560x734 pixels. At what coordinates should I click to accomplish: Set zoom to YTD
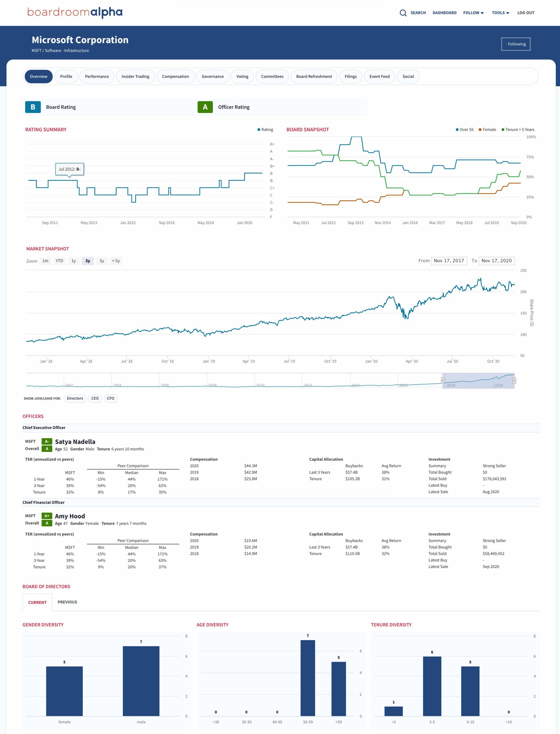click(x=59, y=261)
